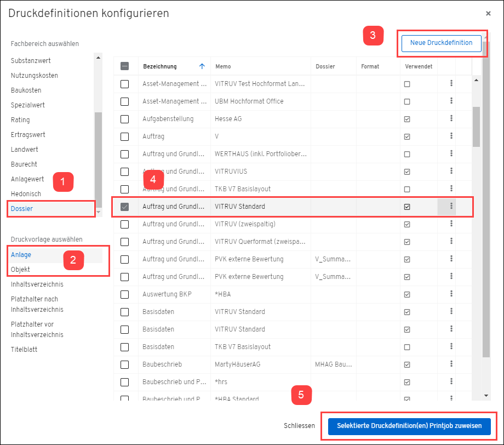Click the Schliessen link
The height and width of the screenshot is (445, 504).
pos(299,426)
